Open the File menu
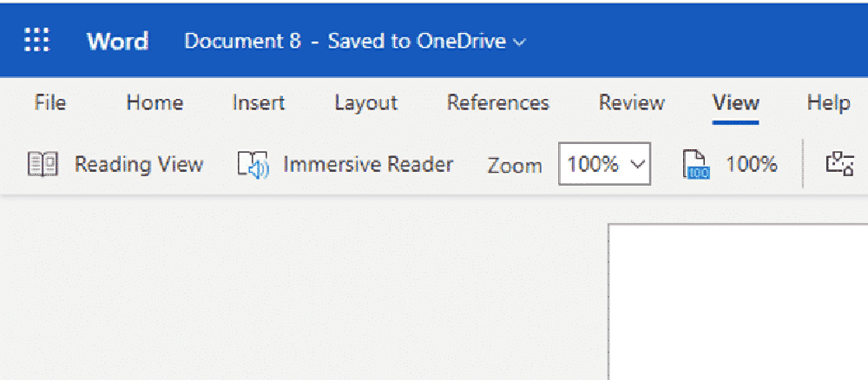868x380 pixels. [x=49, y=102]
